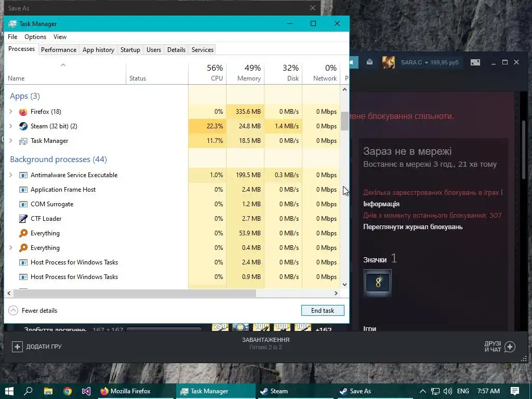532x399 pixels.
Task: Select the Steam icon in Apps list
Action: [x=23, y=126]
